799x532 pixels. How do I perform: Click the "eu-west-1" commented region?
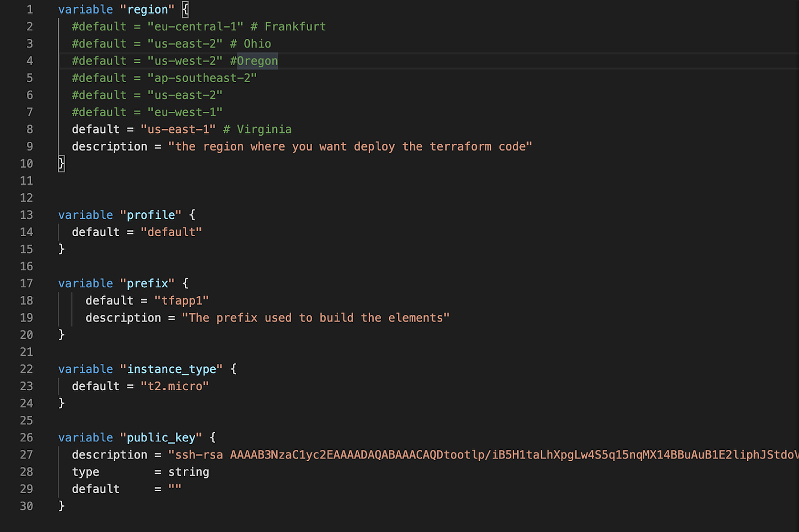[185, 112]
